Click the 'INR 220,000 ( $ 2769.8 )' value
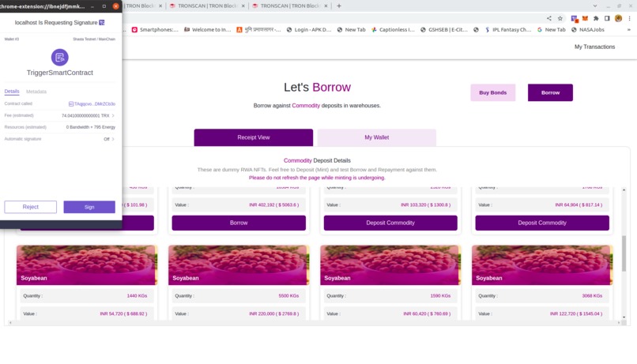 [273, 313]
